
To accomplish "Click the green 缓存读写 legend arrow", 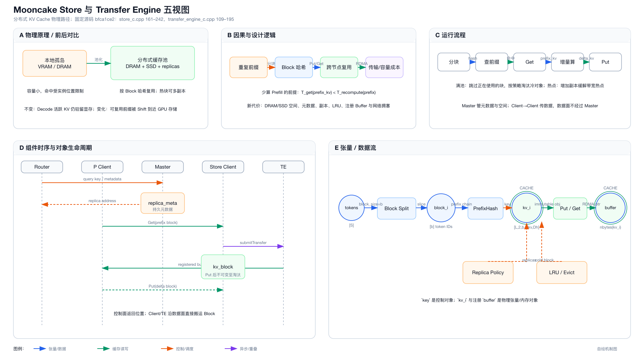I will coord(104,349).
